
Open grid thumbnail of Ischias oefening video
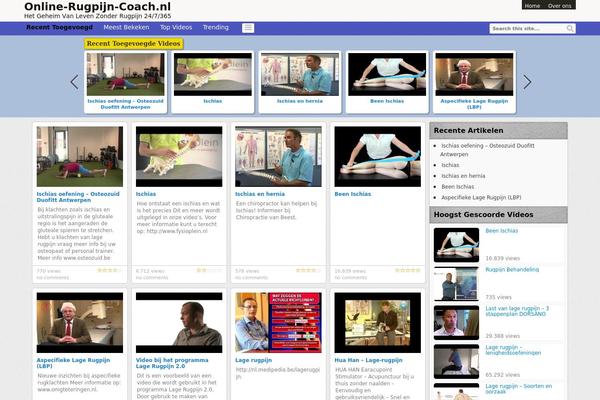pos(80,157)
